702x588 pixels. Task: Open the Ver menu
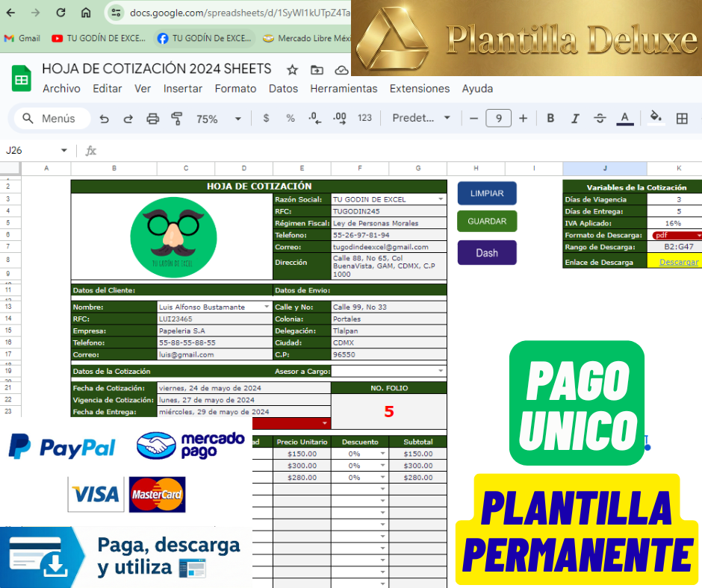[143, 89]
